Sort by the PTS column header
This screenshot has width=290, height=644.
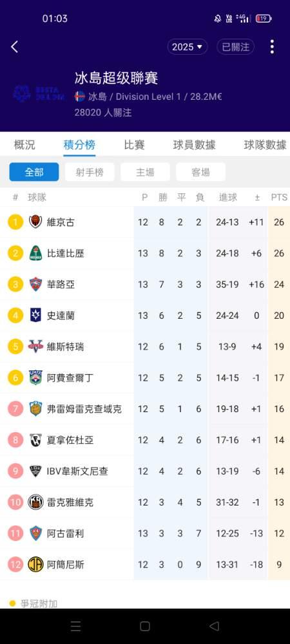click(279, 198)
